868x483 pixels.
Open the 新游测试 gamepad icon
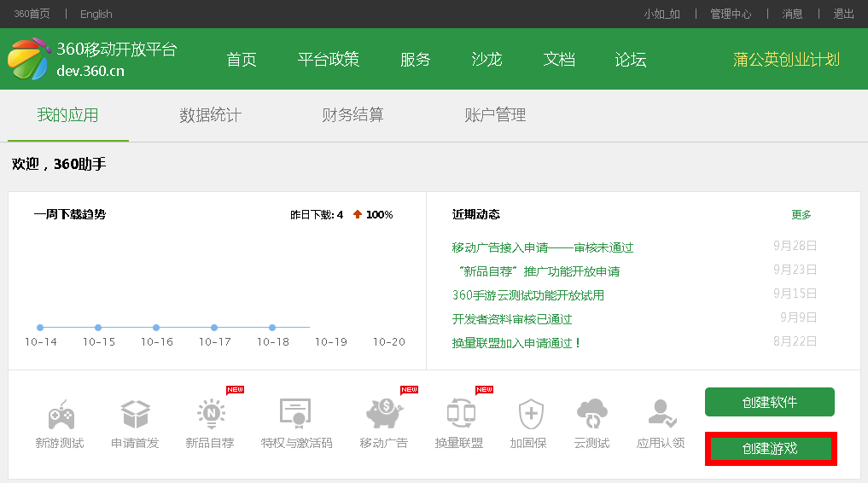[x=61, y=415]
